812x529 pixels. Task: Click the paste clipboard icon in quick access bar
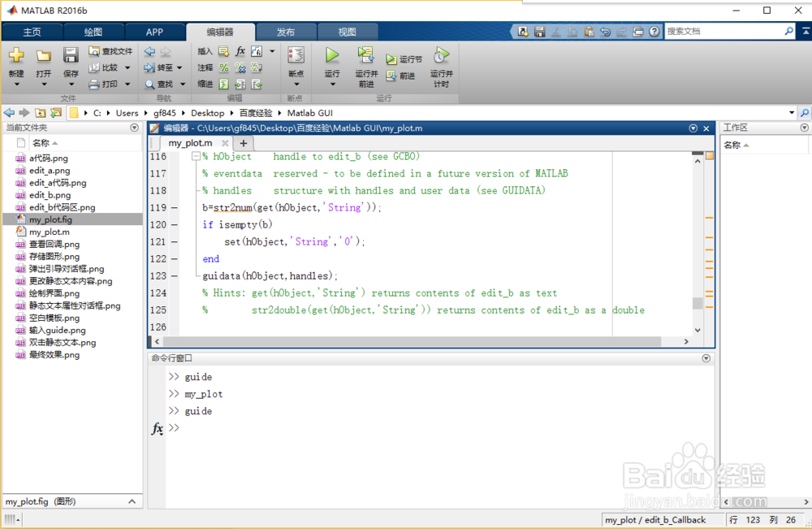589,32
